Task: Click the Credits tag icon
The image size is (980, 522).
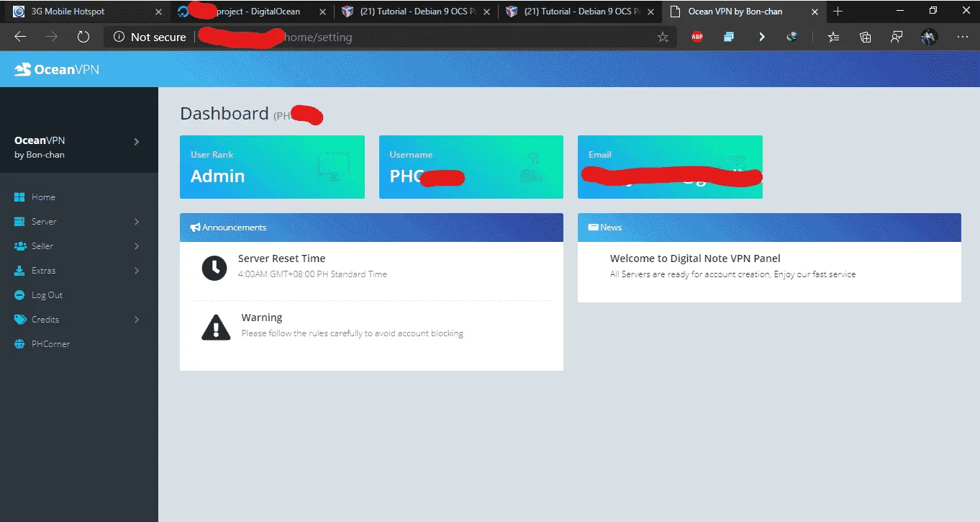Action: pyautogui.click(x=19, y=320)
